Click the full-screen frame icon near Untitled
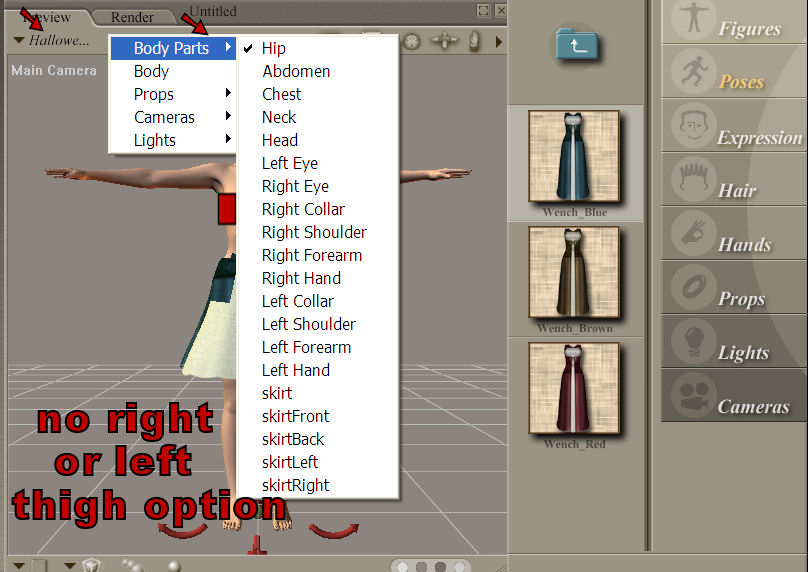 (483, 10)
